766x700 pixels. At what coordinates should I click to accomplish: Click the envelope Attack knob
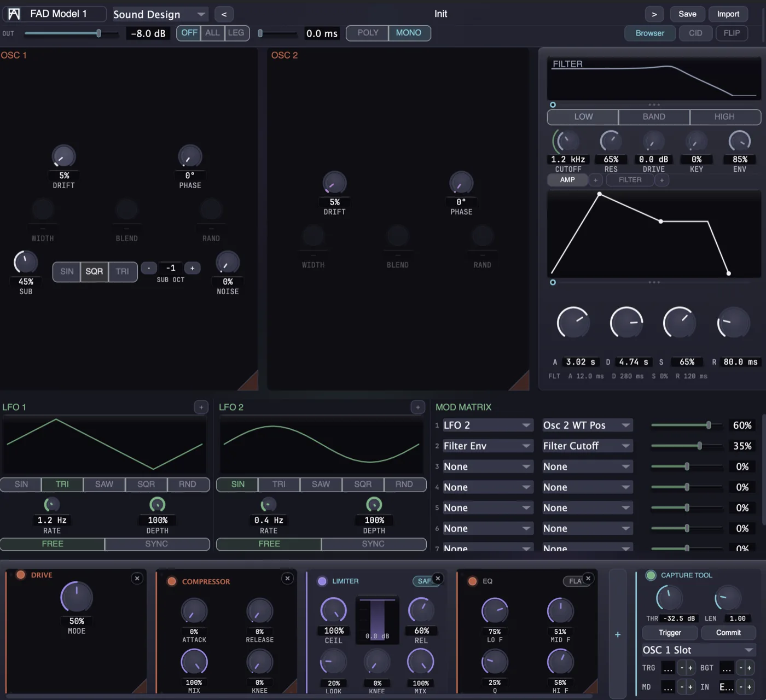[x=573, y=323]
